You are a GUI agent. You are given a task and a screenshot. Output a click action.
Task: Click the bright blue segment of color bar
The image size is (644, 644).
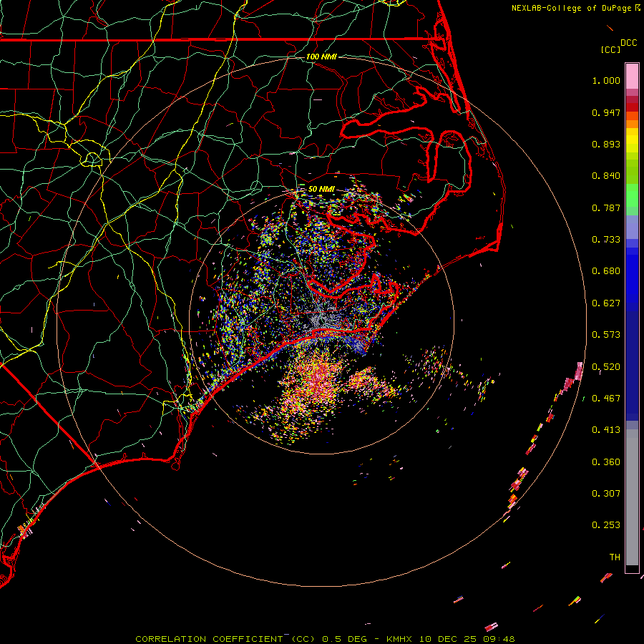point(632,286)
